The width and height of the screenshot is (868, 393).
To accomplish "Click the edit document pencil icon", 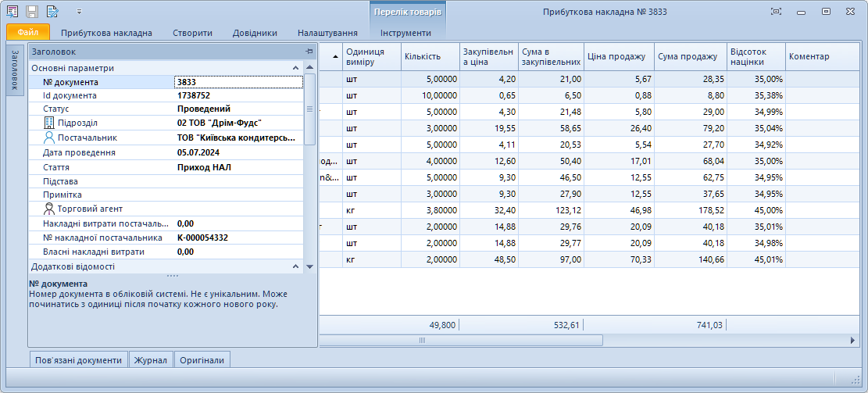I will [52, 12].
